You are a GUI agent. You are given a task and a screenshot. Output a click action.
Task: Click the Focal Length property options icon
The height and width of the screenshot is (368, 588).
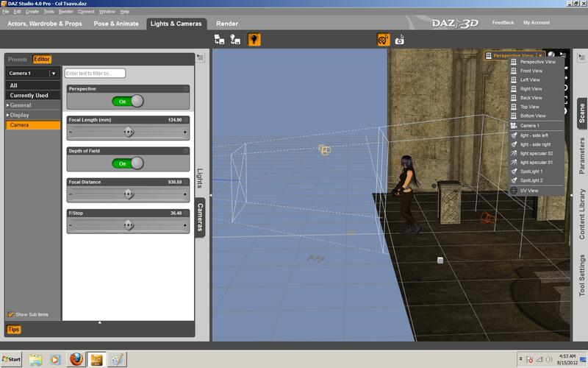[x=186, y=120]
